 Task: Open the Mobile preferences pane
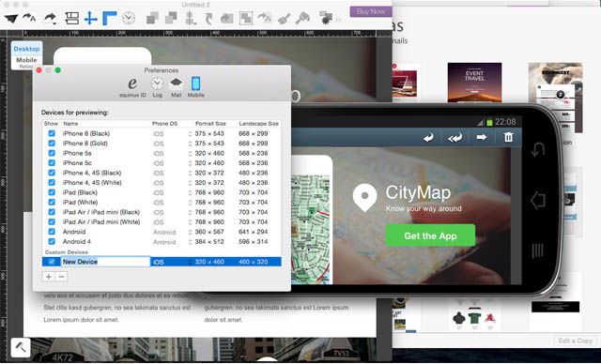pyautogui.click(x=196, y=87)
